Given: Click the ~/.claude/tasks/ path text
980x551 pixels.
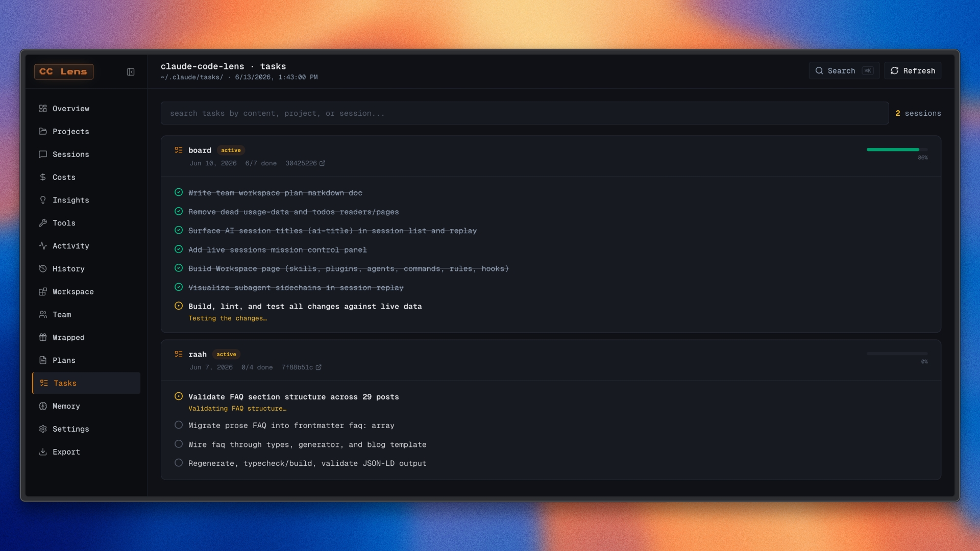Looking at the screenshot, I should click(x=192, y=78).
